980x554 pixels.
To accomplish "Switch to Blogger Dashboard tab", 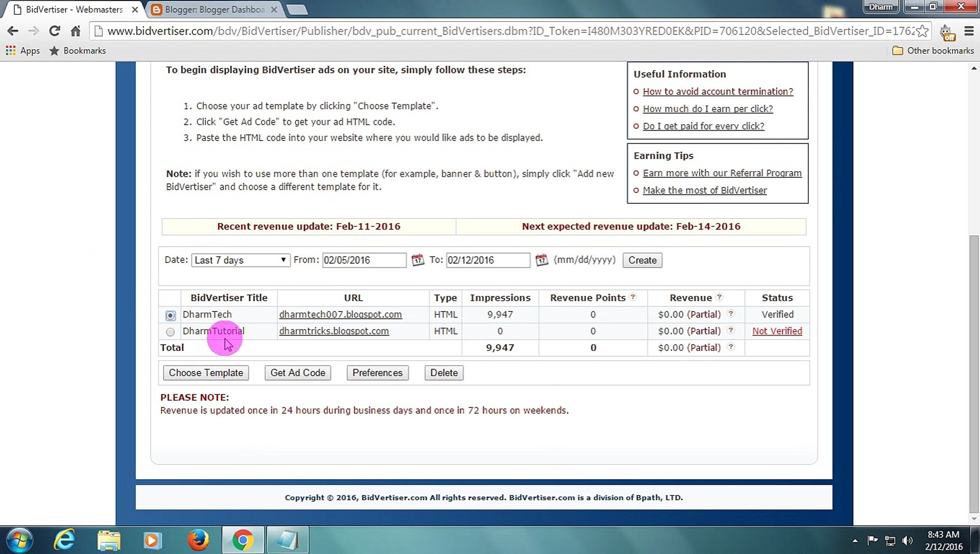I will tap(214, 10).
